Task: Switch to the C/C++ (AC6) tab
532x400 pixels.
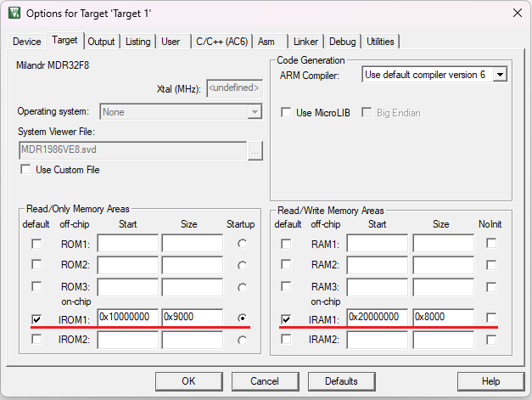Action: (x=221, y=42)
